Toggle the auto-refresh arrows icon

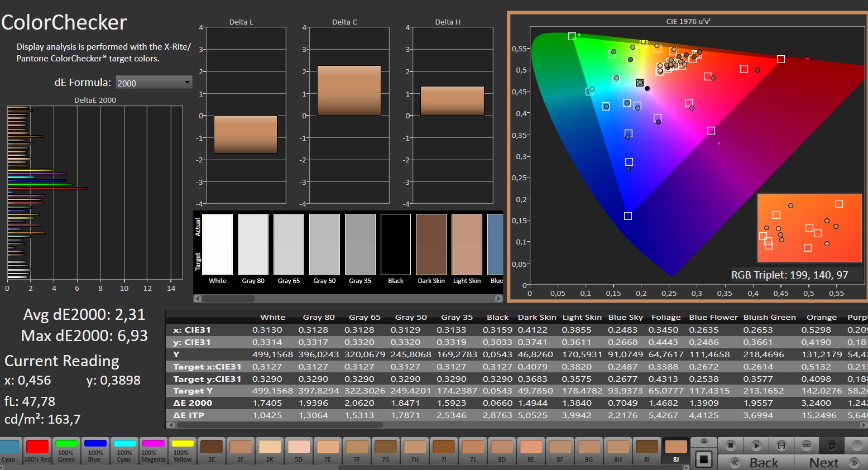831,445
